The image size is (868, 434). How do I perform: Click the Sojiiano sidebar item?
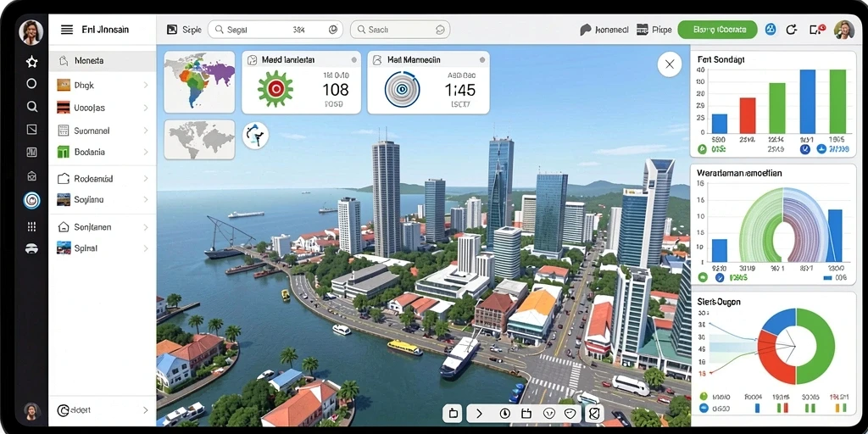(x=103, y=200)
